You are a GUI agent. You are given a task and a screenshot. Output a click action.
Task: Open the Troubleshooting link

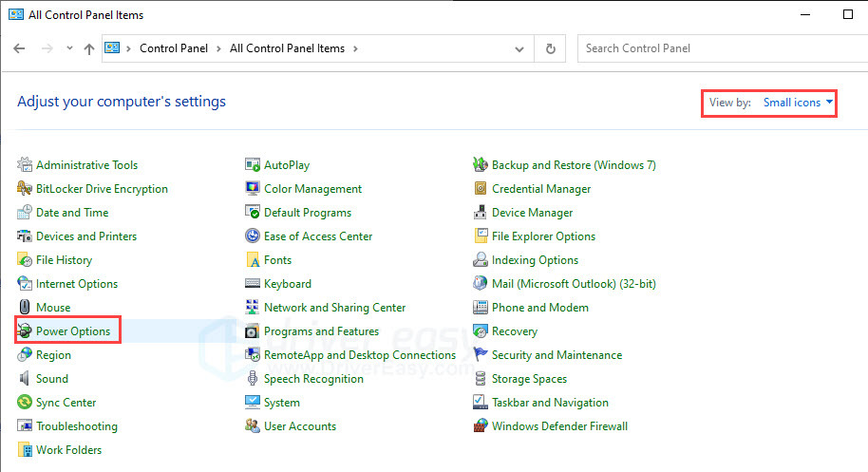(x=77, y=426)
